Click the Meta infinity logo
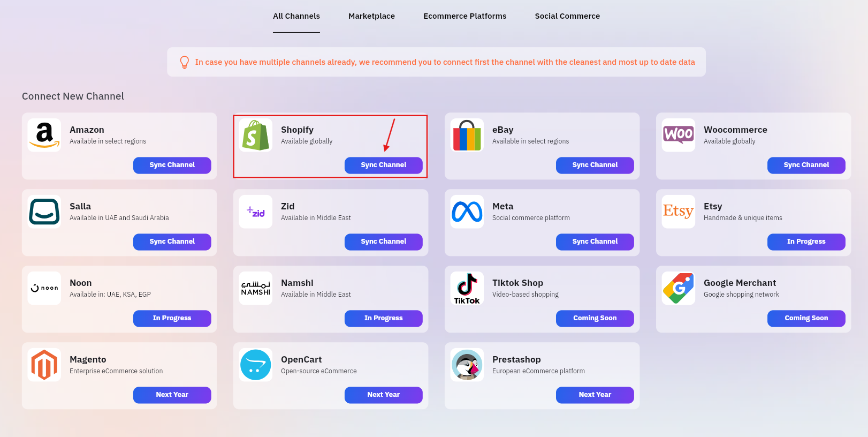The image size is (868, 437). click(x=467, y=212)
